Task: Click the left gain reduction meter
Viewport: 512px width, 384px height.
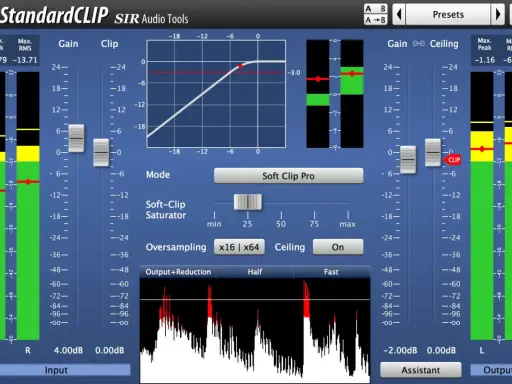Action: click(318, 94)
